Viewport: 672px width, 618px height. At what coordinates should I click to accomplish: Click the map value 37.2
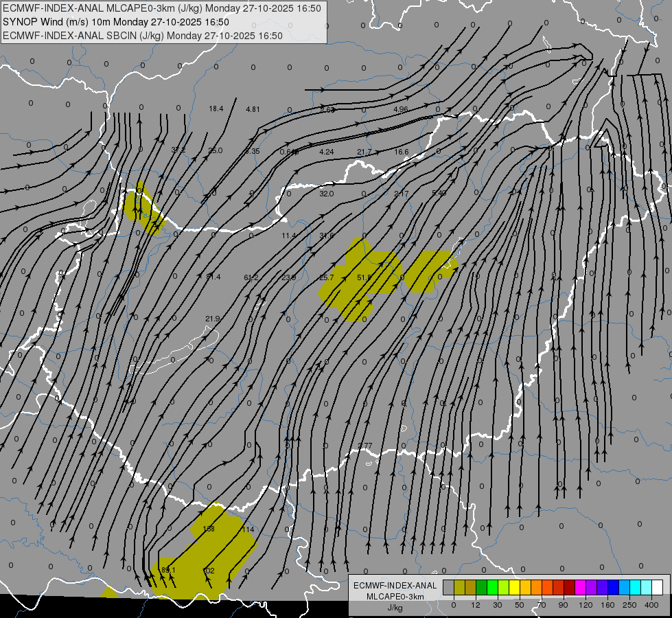click(x=178, y=150)
